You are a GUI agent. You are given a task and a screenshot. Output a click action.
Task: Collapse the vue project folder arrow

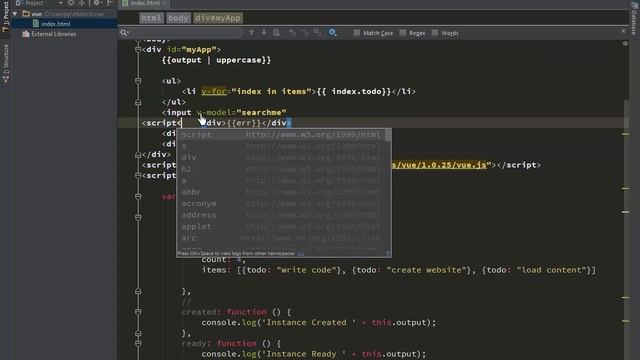click(15, 13)
